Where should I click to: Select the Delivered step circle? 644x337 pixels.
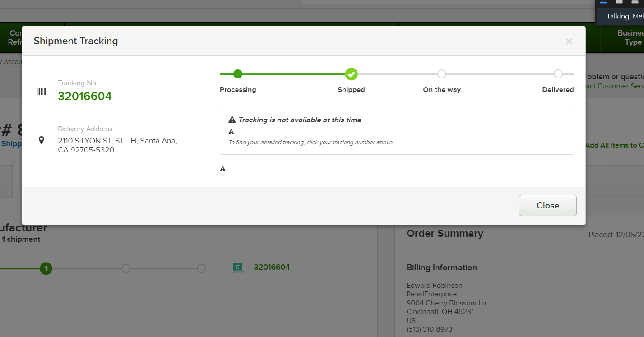click(x=558, y=74)
